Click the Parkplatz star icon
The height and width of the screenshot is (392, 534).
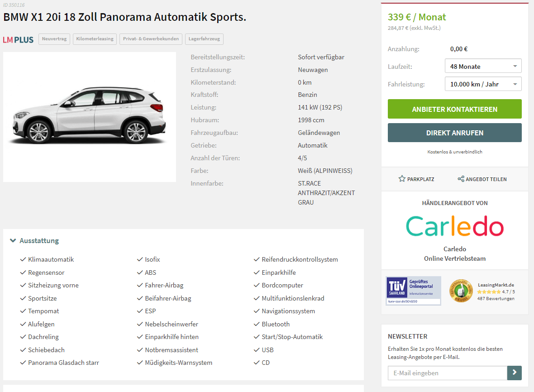402,179
